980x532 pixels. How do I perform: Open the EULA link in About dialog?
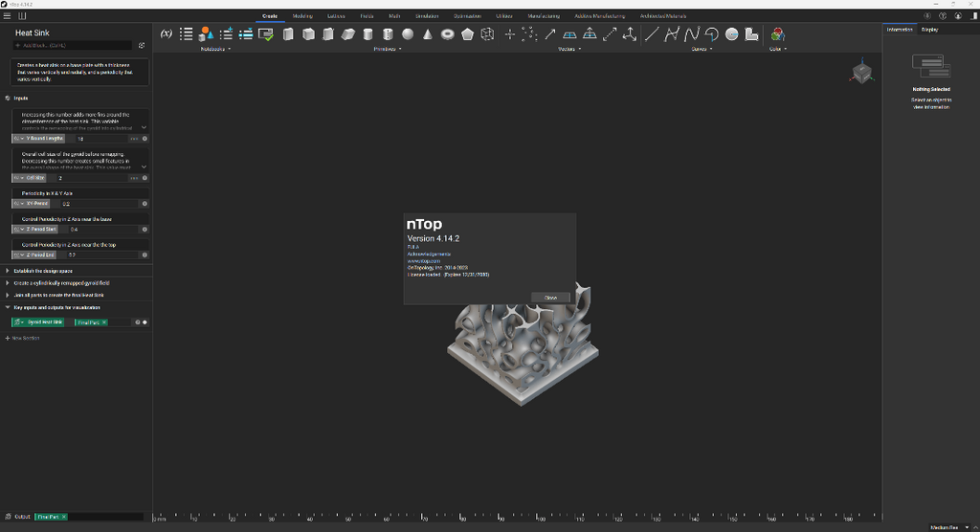point(413,247)
